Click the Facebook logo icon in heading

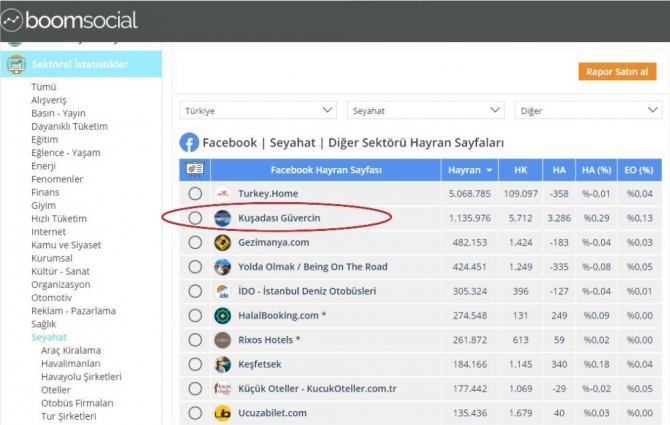coord(189,143)
